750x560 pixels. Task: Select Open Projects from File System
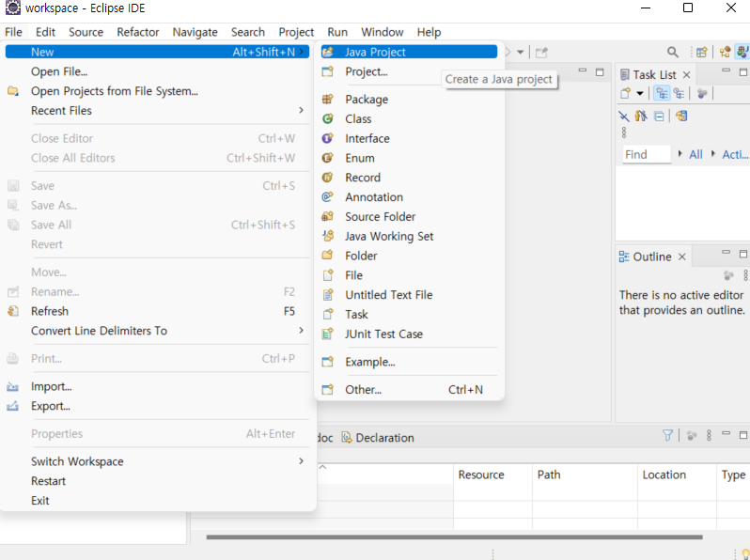pos(157,91)
